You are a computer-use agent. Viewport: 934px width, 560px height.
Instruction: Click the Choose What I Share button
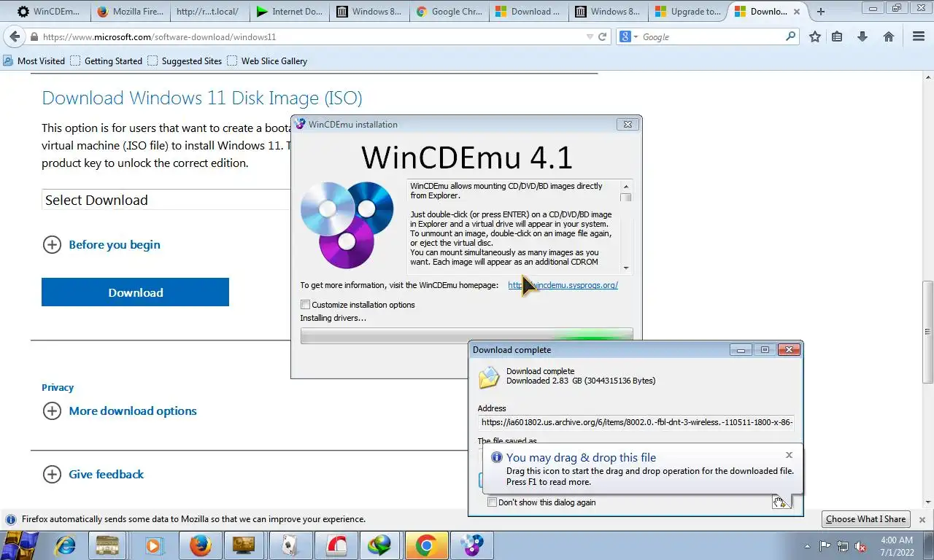pyautogui.click(x=865, y=519)
